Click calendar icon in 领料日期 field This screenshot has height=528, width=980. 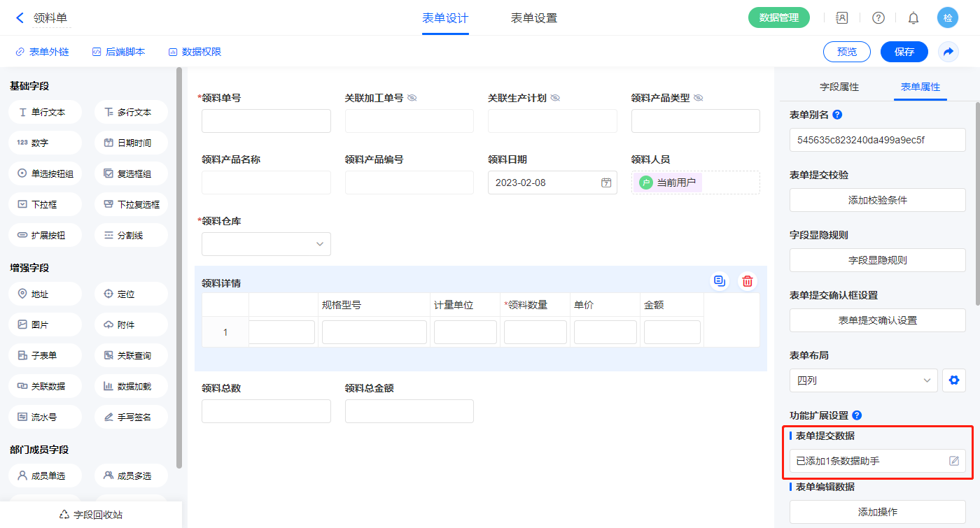tap(606, 183)
